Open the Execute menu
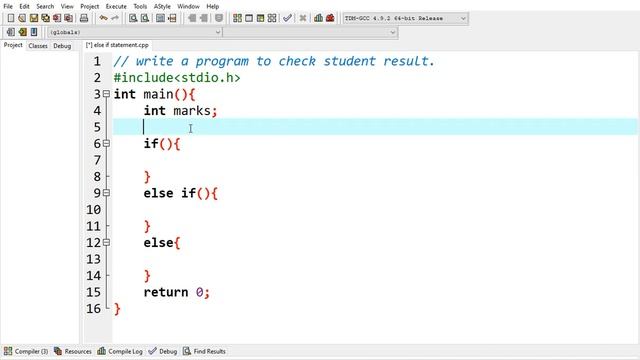The image size is (640, 360). click(x=116, y=6)
